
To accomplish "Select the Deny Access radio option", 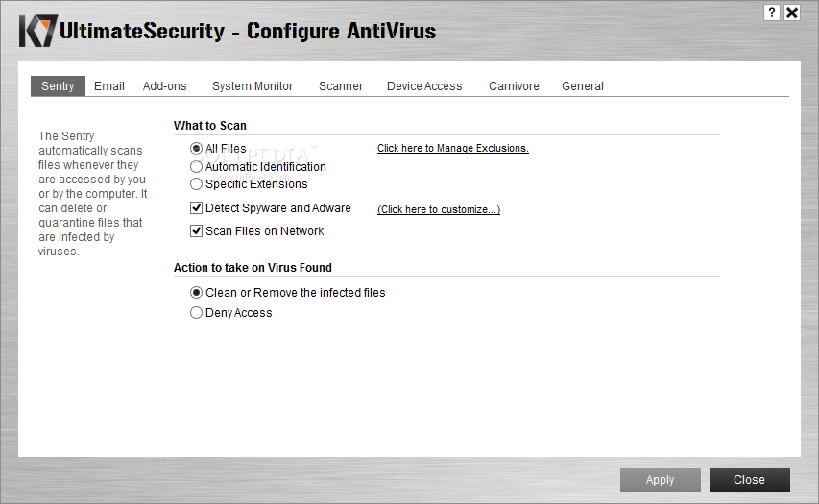I will 196,312.
